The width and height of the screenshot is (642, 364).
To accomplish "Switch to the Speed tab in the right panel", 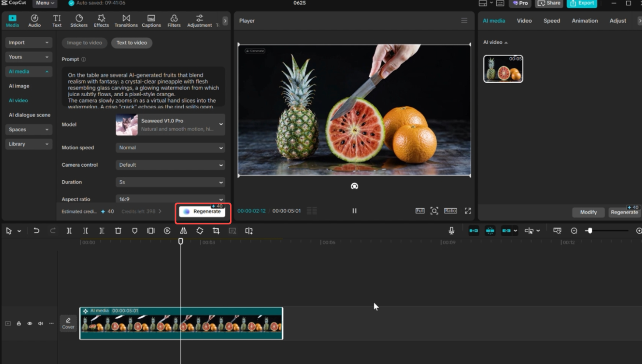I will pos(552,21).
